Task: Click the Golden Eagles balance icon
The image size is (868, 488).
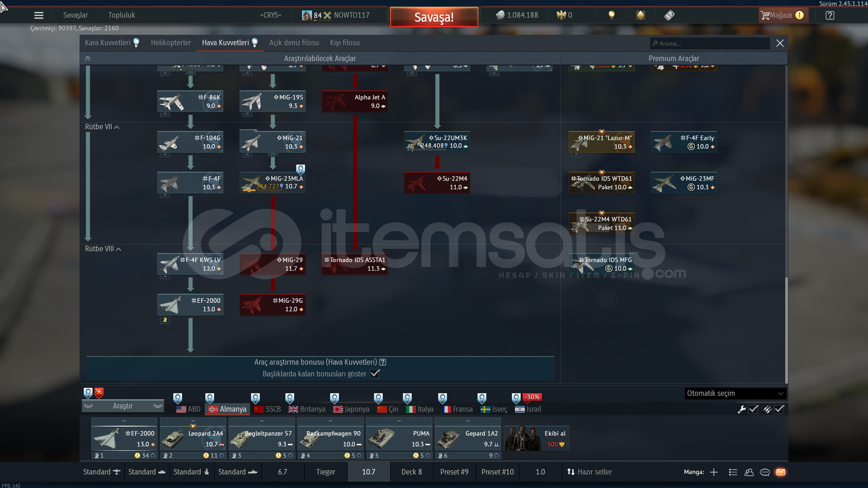Action: click(x=561, y=15)
